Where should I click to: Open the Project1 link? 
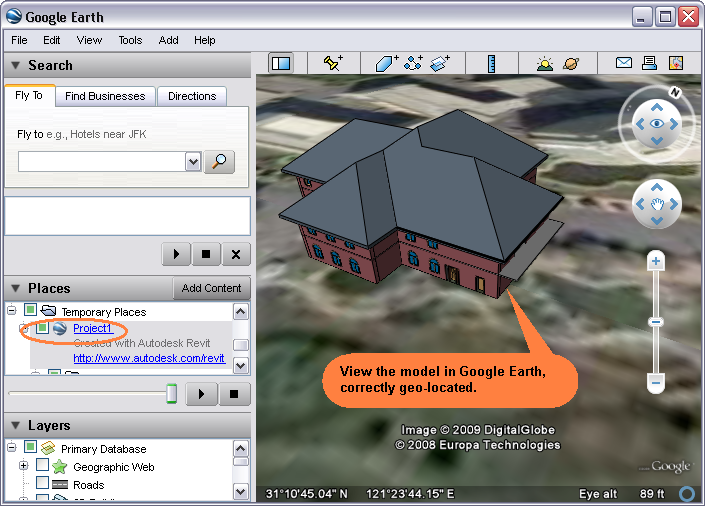click(92, 328)
